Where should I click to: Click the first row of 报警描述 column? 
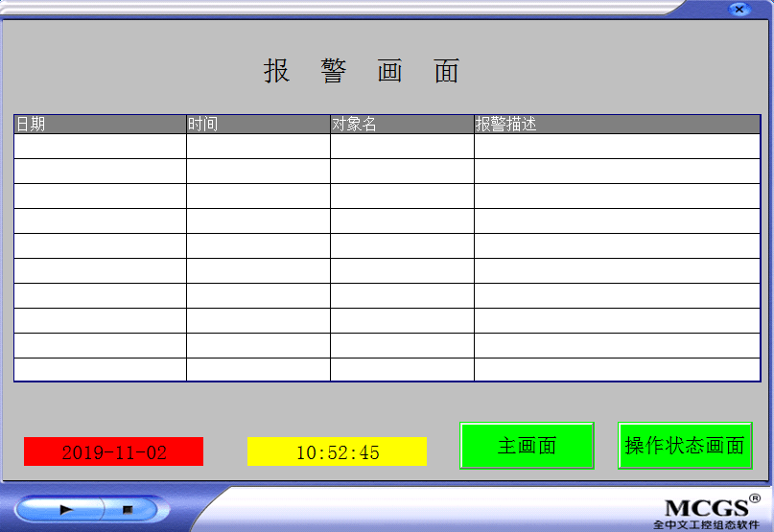point(617,147)
